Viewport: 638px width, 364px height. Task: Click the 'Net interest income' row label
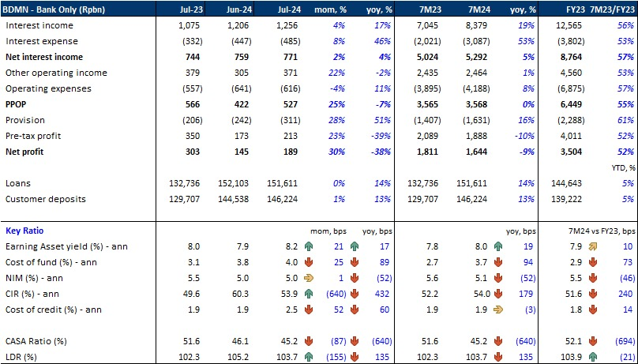click(44, 57)
